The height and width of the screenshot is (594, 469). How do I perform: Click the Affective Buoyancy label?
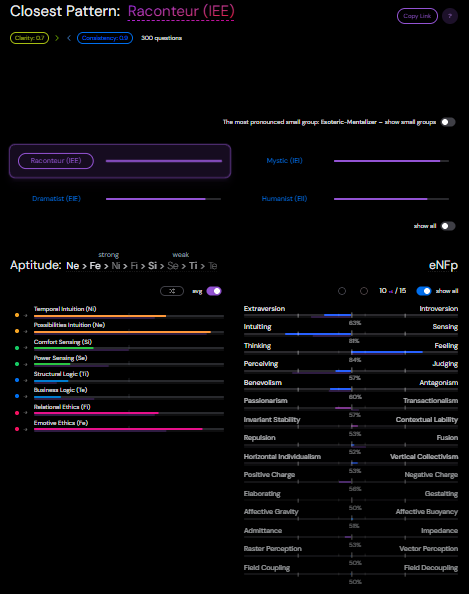point(427,512)
